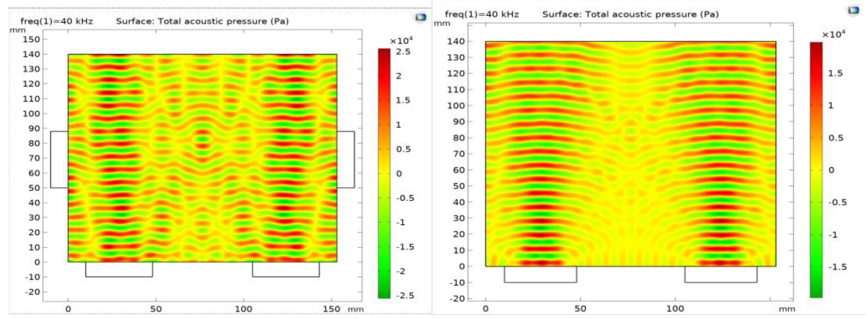Viewport: 868px width, 319px height.
Task: Click the right plot's color legend bar
Action: coord(816,170)
